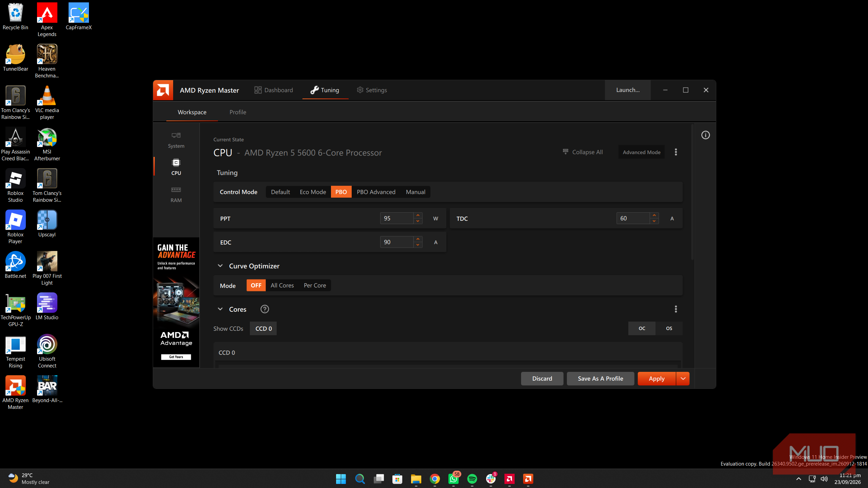Viewport: 868px width, 488px height.
Task: Select the Workspace tab
Action: point(192,112)
